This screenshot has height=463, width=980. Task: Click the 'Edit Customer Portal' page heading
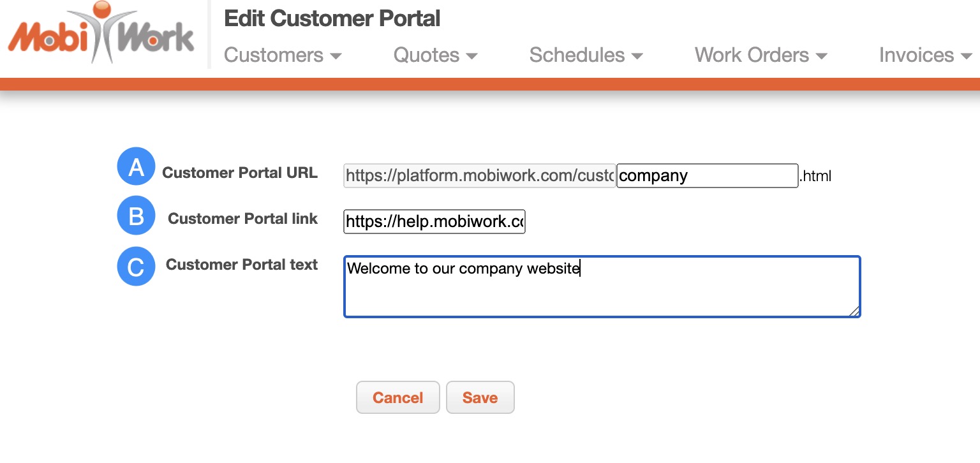tap(332, 18)
